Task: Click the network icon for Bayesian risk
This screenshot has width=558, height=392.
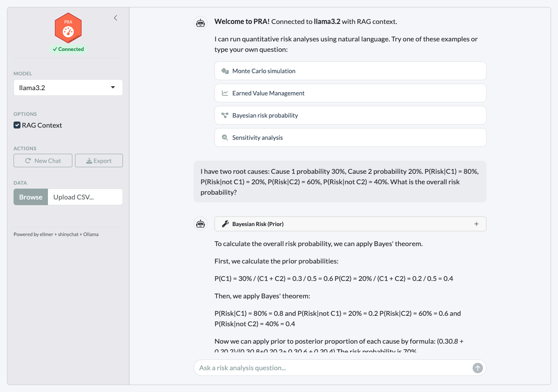Action: pyautogui.click(x=225, y=115)
